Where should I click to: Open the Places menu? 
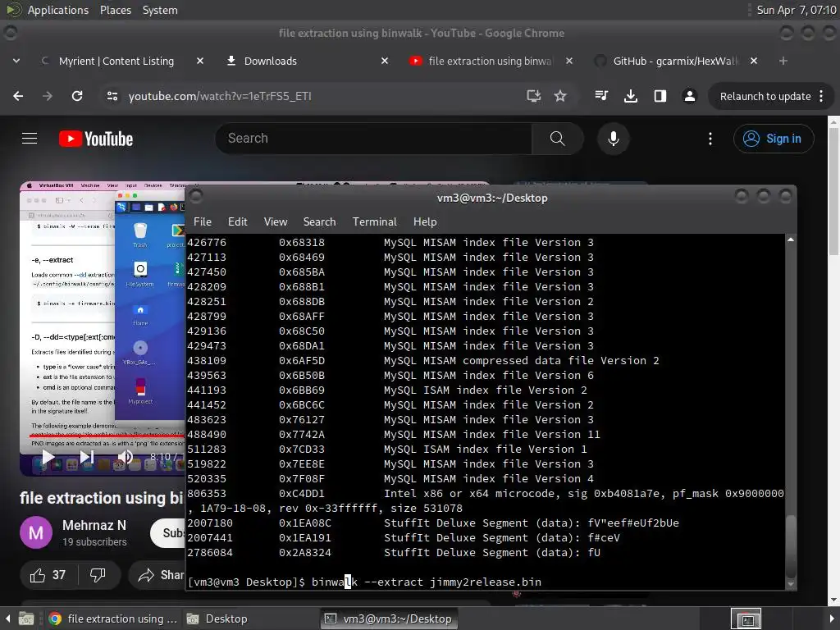[115, 10]
